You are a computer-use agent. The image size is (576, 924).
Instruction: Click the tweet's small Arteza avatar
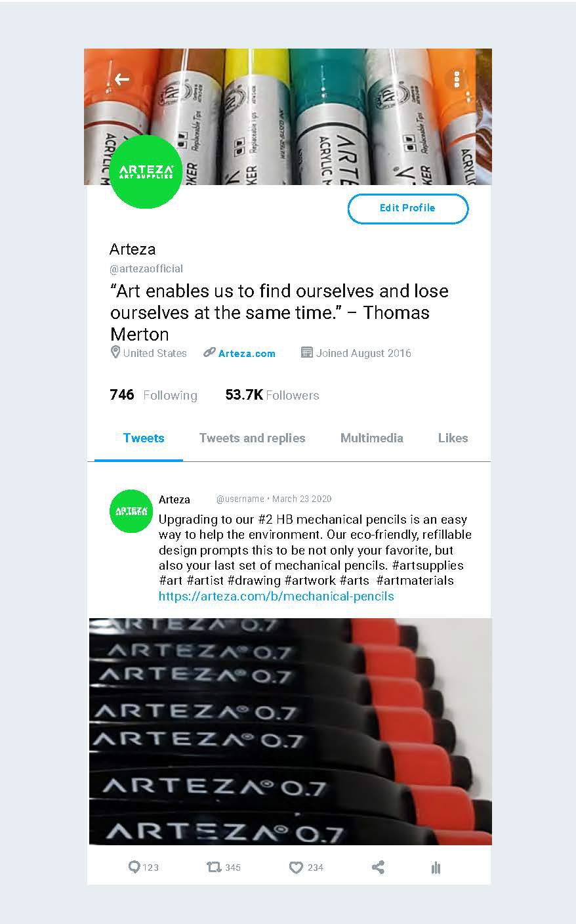tap(131, 511)
